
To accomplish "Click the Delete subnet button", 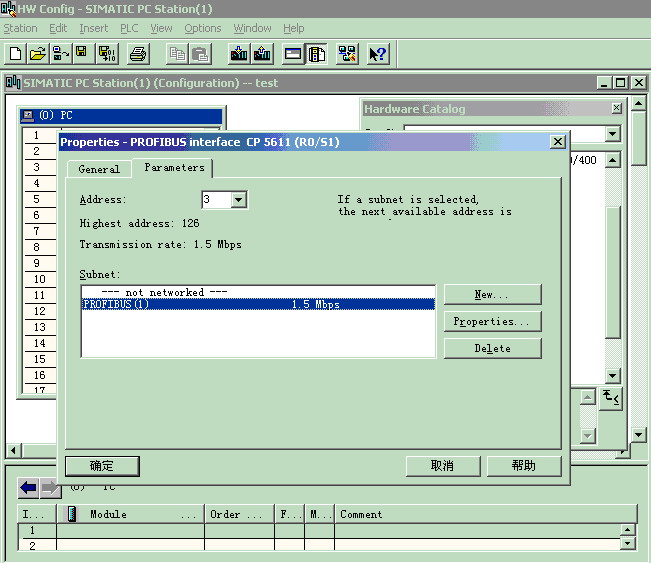I will tap(492, 348).
